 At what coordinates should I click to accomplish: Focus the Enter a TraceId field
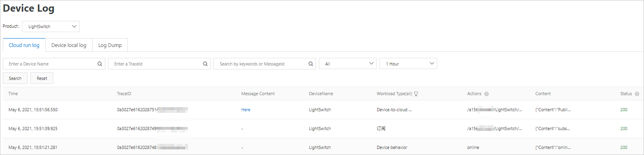point(159,64)
